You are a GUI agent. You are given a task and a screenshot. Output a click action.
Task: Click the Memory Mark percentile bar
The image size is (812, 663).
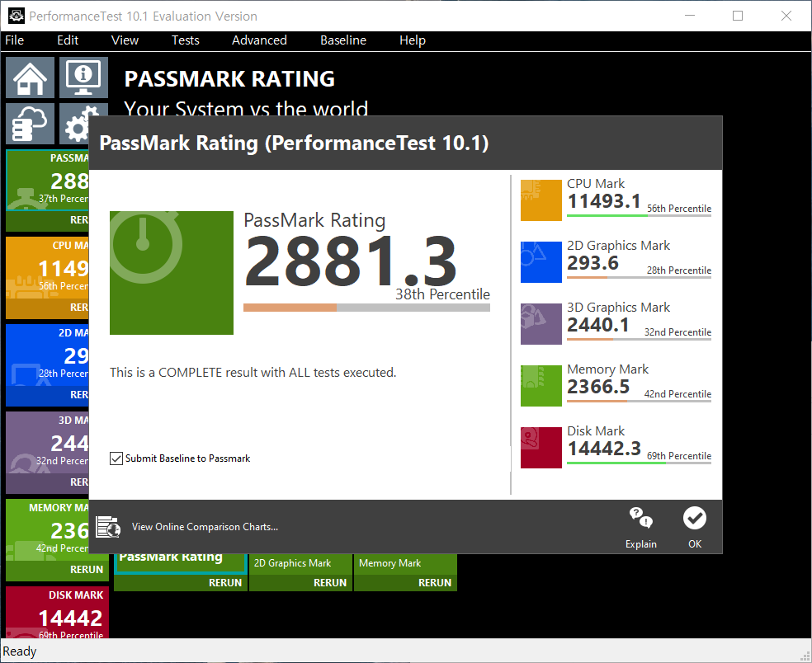click(639, 401)
